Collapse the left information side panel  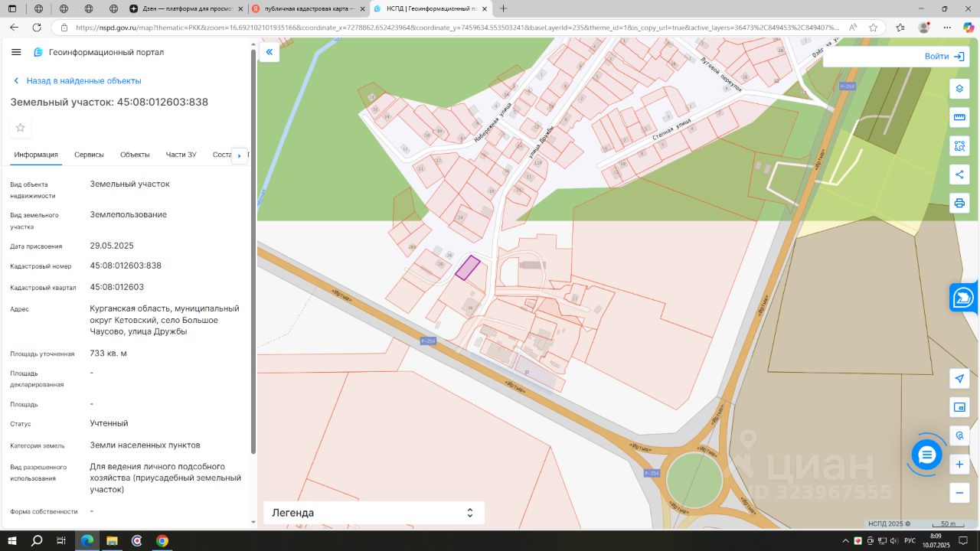click(x=269, y=52)
